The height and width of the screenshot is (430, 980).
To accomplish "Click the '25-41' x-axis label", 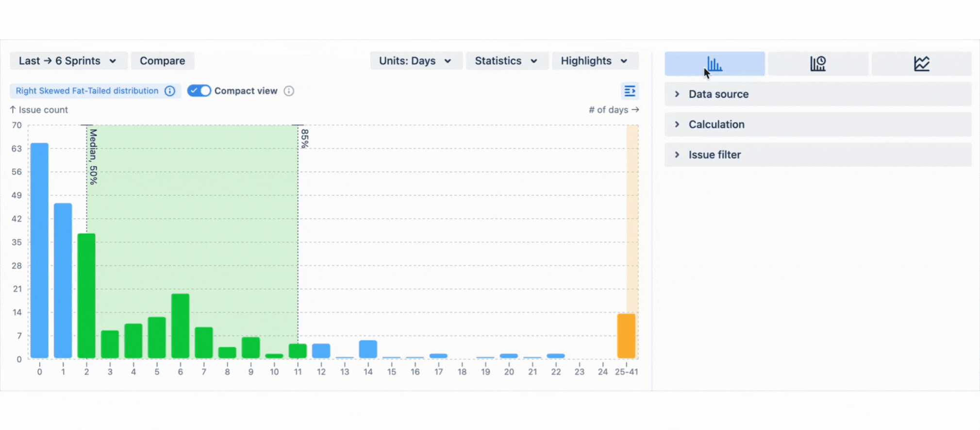I will pyautogui.click(x=626, y=372).
